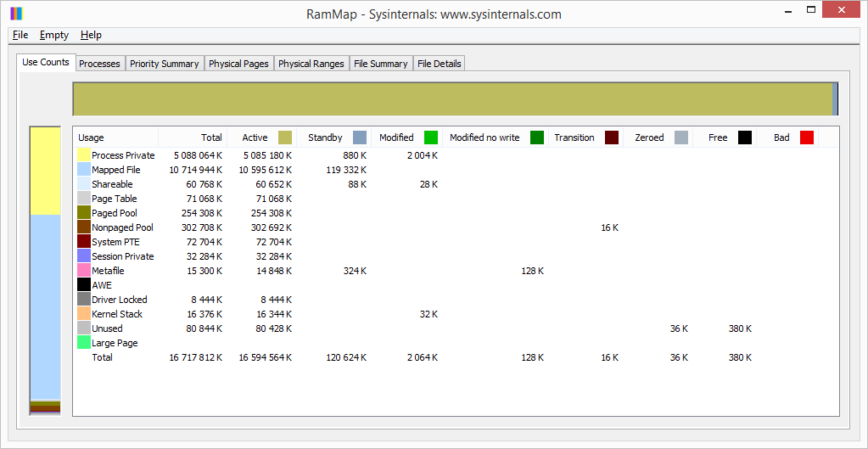This screenshot has height=449, width=868.
Task: Switch to the File Summary tab
Action: 381,64
